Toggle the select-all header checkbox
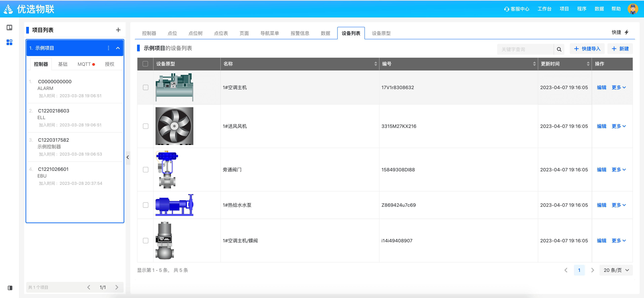Image resolution: width=644 pixels, height=298 pixels. tap(145, 64)
